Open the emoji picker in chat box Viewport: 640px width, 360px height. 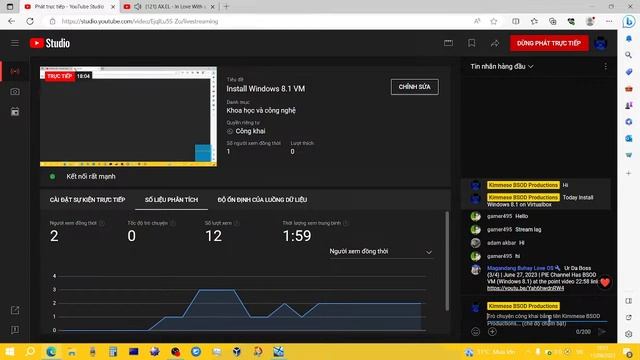(x=476, y=331)
